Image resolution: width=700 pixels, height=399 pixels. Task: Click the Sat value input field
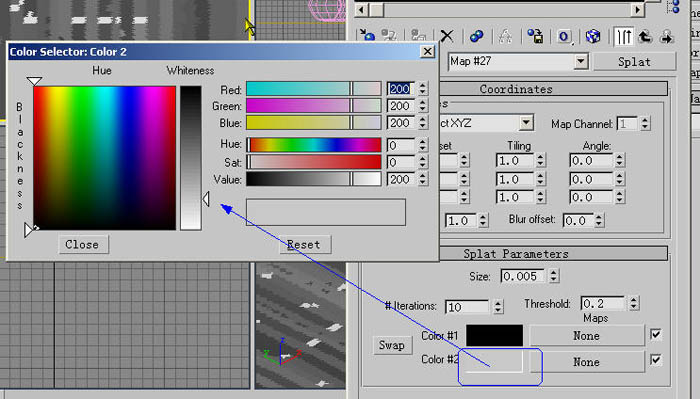[401, 162]
